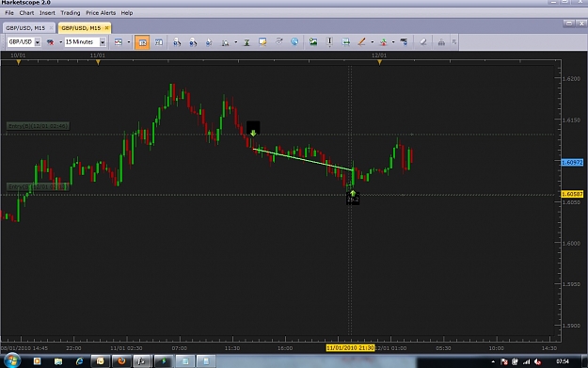The image size is (588, 368).
Task: Click the green down arrow trade marker
Action: [253, 133]
